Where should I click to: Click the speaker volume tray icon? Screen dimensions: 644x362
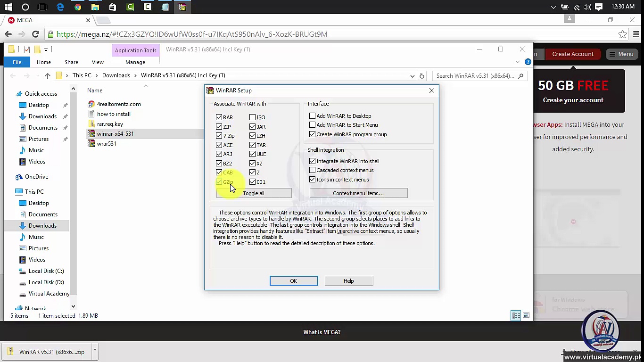pos(587,7)
